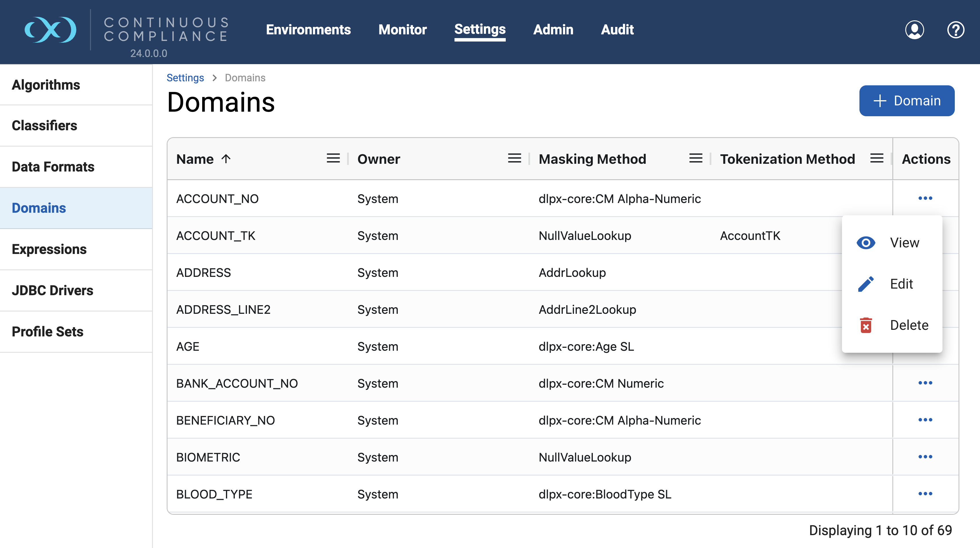Click the Delete trash icon in context menu
The width and height of the screenshot is (980, 548).
(866, 325)
